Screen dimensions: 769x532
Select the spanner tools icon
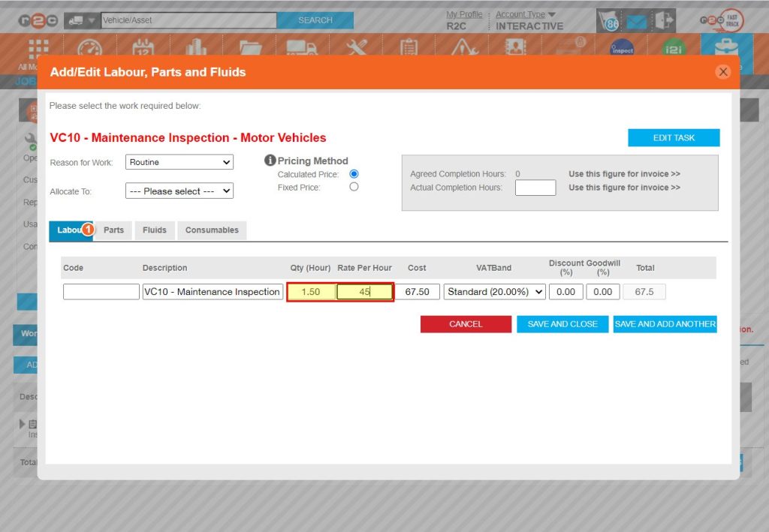click(356, 47)
